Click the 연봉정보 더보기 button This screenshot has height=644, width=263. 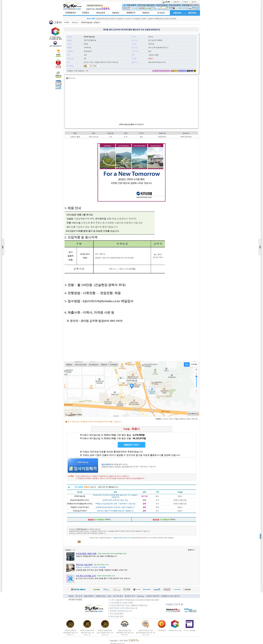tap(131, 445)
